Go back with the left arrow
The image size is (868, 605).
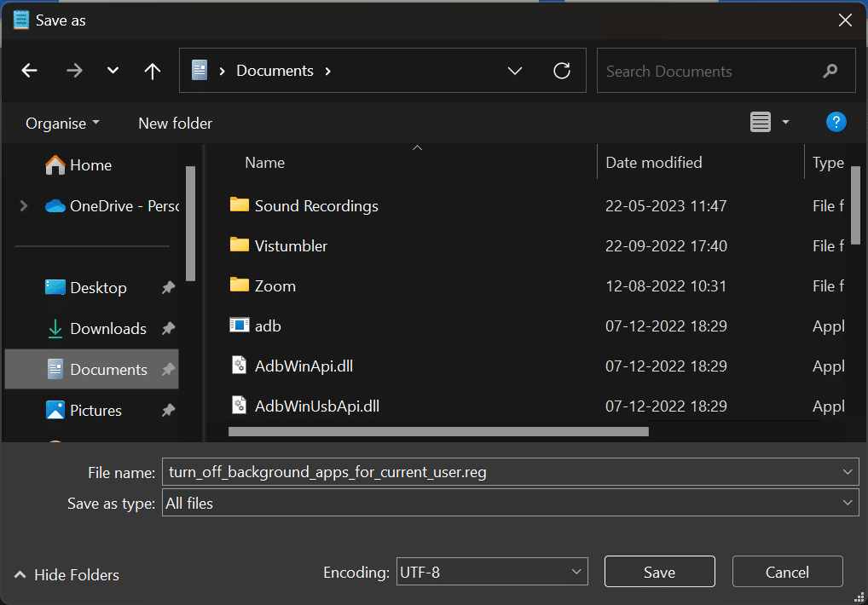(29, 71)
